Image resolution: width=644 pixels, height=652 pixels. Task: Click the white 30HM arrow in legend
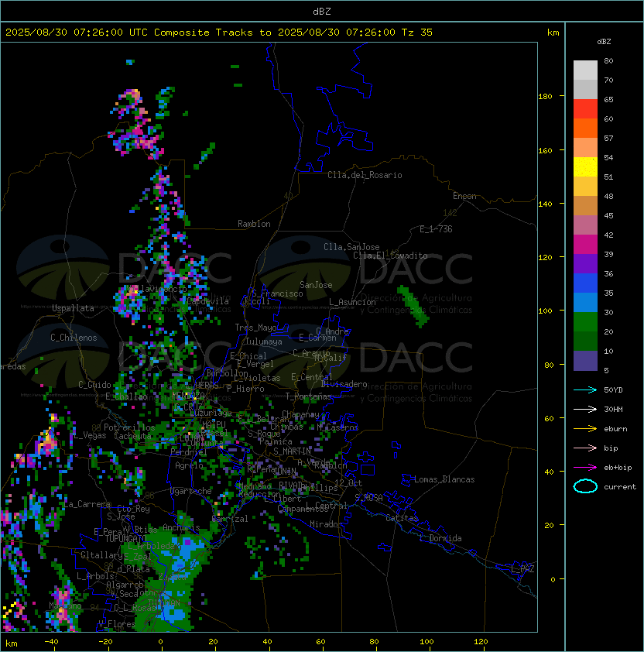585,409
